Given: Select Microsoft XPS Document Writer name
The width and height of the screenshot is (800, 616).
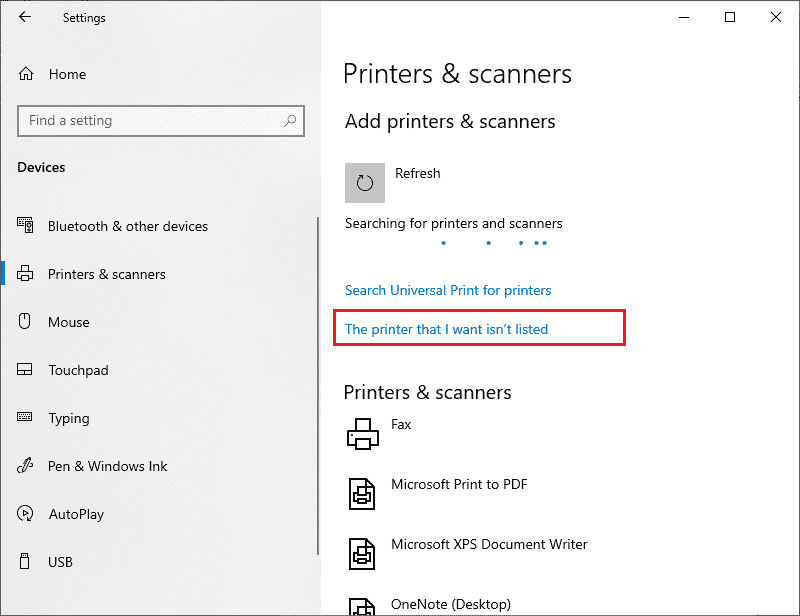Looking at the screenshot, I should 489,544.
